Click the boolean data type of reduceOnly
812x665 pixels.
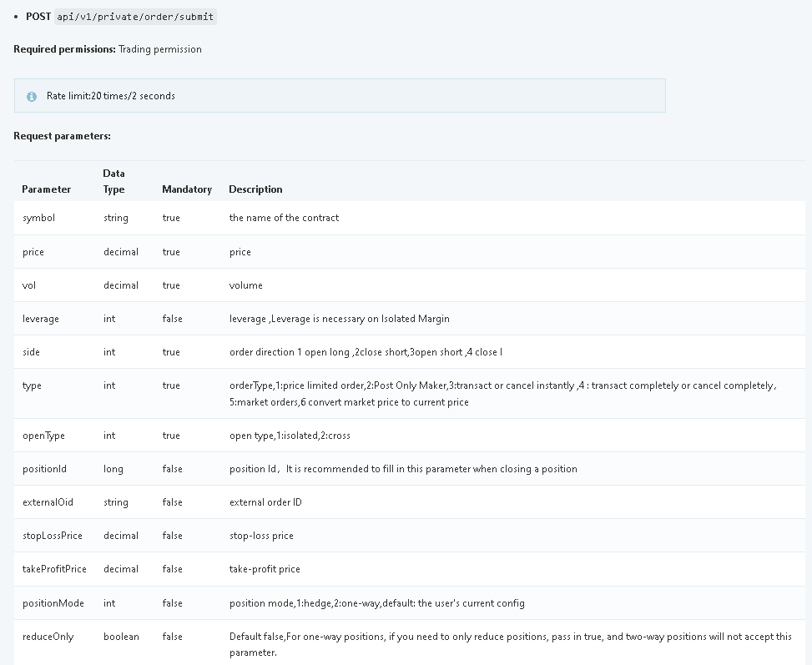pyautogui.click(x=121, y=637)
